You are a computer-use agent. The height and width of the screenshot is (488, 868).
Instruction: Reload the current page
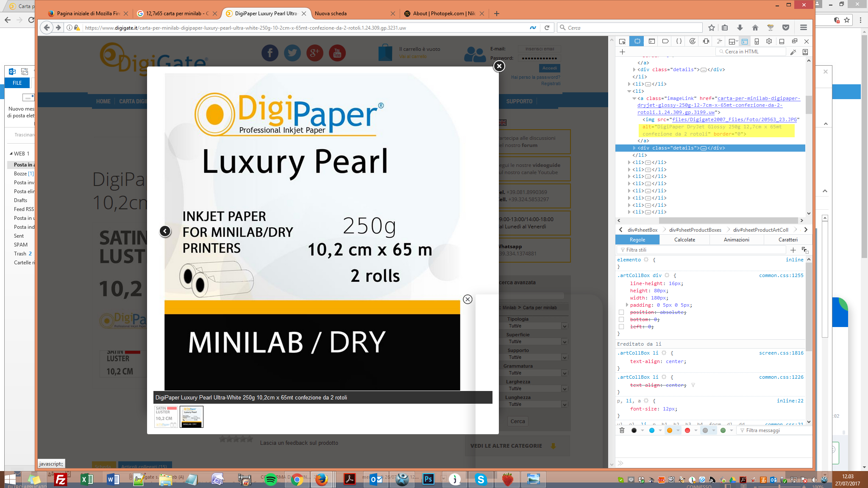click(x=547, y=28)
